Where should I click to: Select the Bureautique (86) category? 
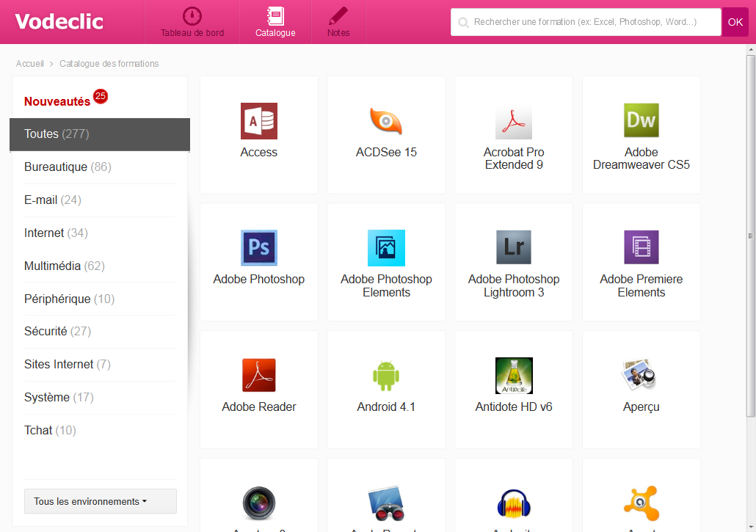(x=100, y=167)
